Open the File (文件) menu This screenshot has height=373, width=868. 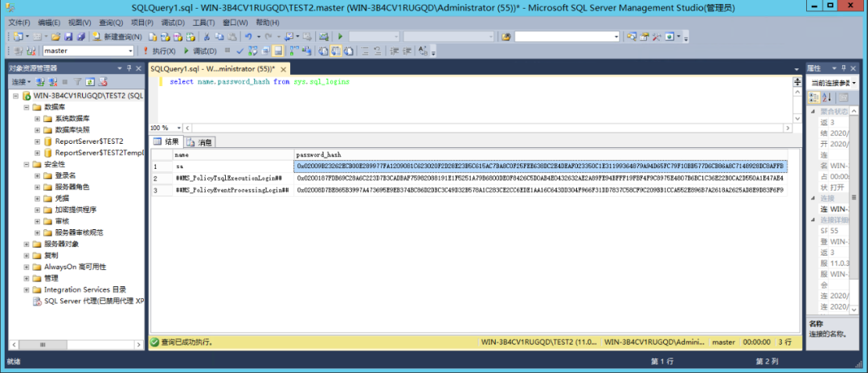tap(19, 23)
